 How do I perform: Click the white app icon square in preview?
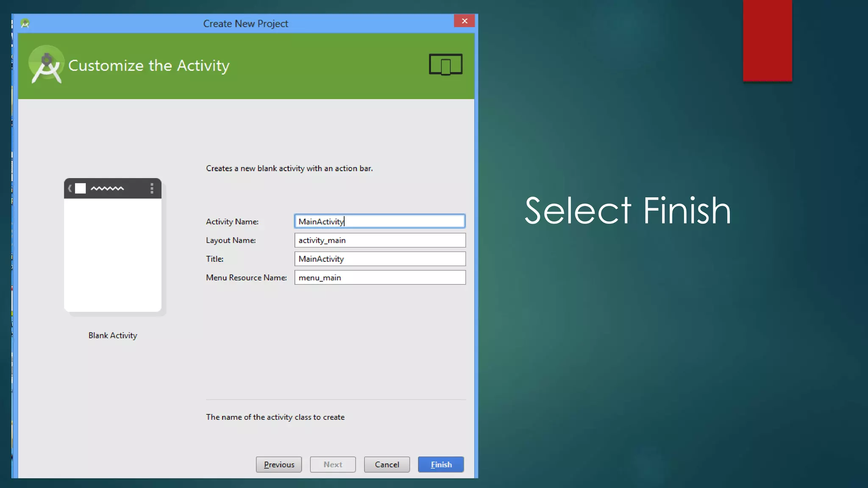click(81, 189)
